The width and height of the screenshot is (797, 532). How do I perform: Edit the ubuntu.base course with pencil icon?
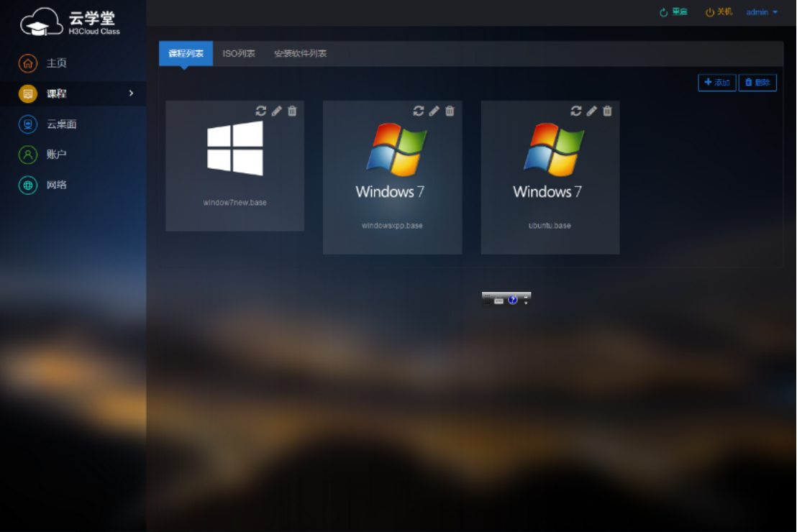click(x=592, y=111)
